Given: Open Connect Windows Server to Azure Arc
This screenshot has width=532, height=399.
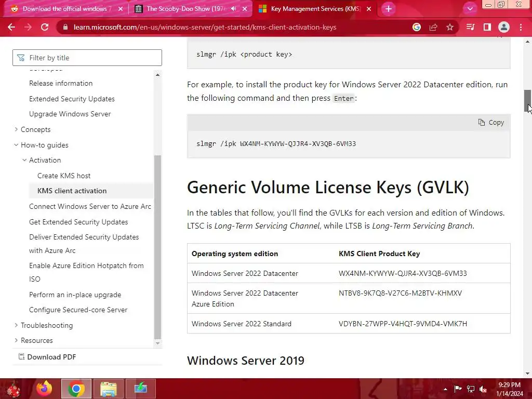Looking at the screenshot, I should click(x=90, y=206).
